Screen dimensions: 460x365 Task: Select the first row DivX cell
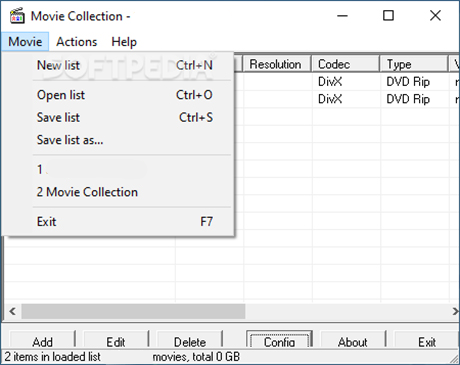[346, 82]
